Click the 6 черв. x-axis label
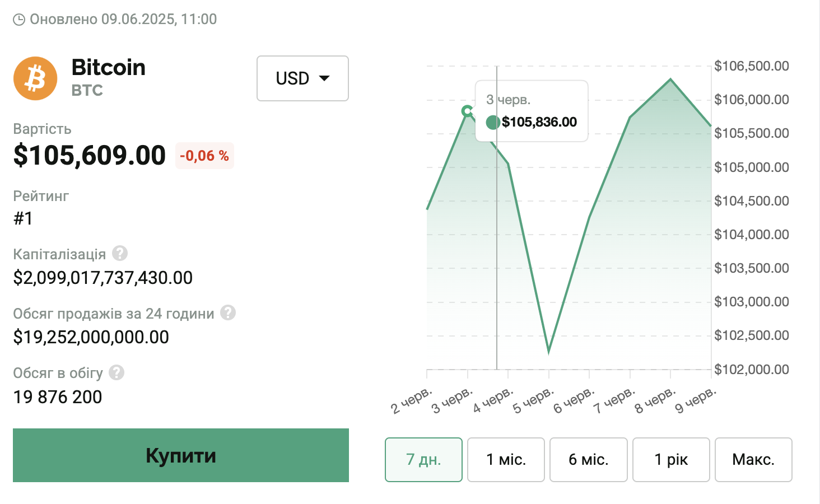The image size is (820, 504). coord(574,400)
